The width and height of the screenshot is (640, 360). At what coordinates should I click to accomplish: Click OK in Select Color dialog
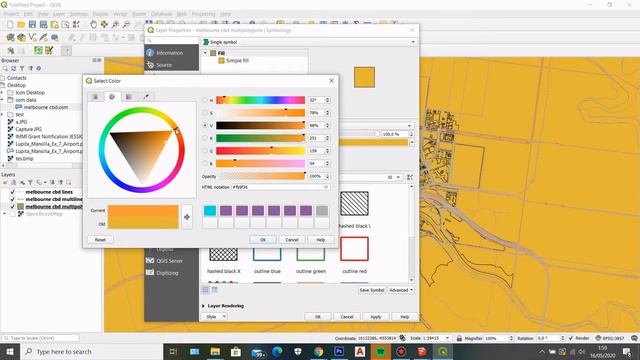263,240
